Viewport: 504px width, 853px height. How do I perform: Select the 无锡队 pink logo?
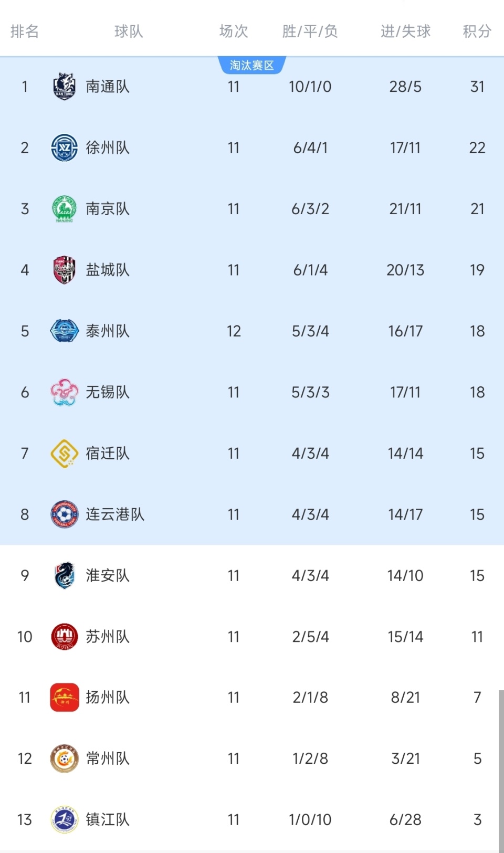coord(64,392)
